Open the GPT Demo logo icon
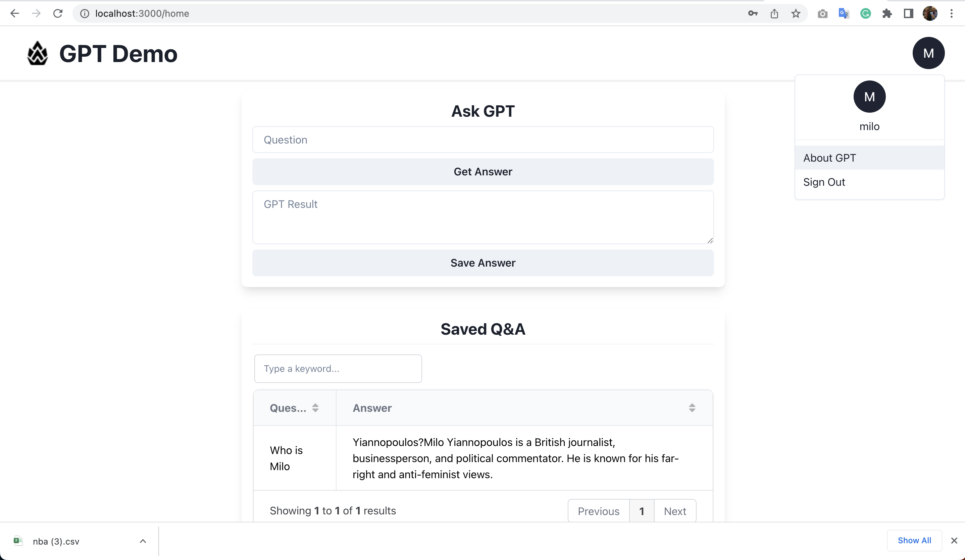Screen dimensions: 965x560 coord(37,53)
